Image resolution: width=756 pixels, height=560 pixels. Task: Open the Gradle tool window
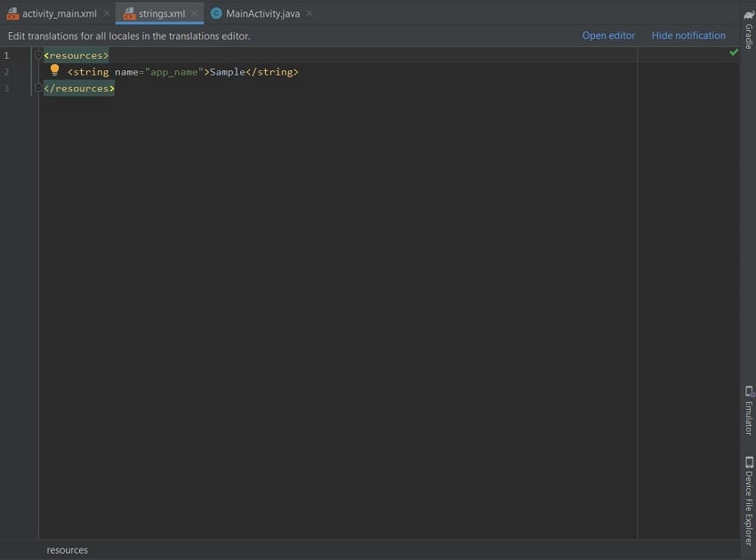[749, 29]
